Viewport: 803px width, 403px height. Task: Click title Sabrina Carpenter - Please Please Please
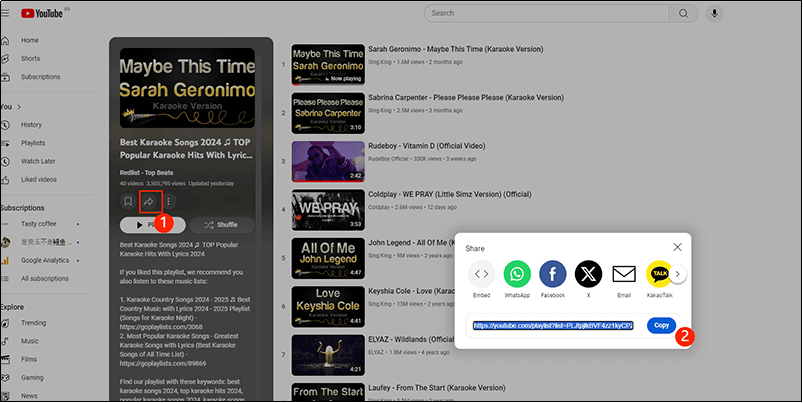(466, 97)
